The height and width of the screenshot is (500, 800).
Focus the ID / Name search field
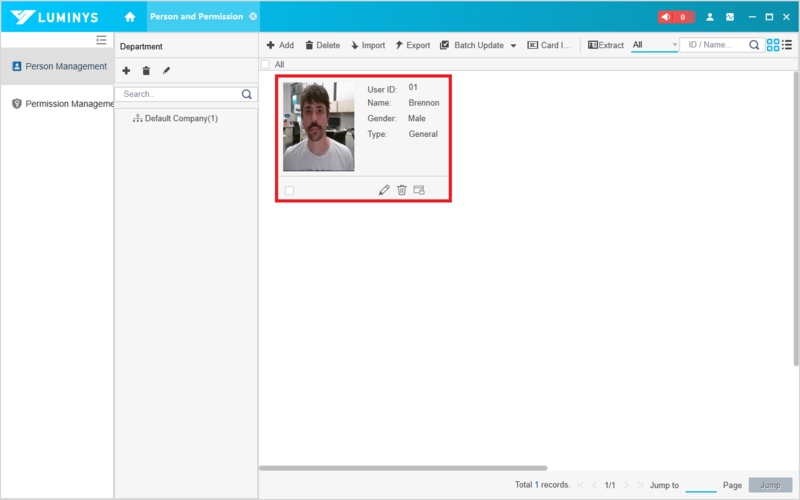pos(715,45)
